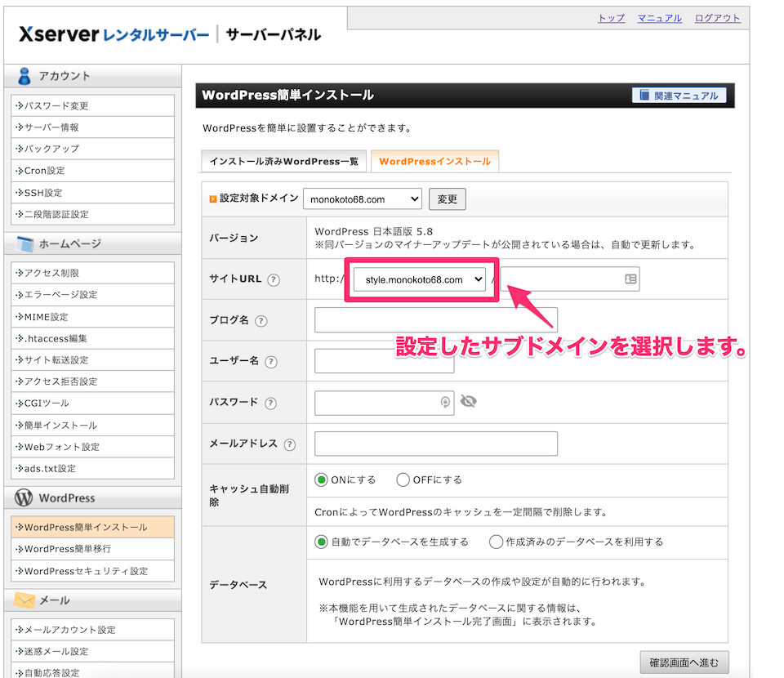This screenshot has width=784, height=678.
Task: Open the 設定対象ドメイン dropdown
Action: pyautogui.click(x=362, y=198)
